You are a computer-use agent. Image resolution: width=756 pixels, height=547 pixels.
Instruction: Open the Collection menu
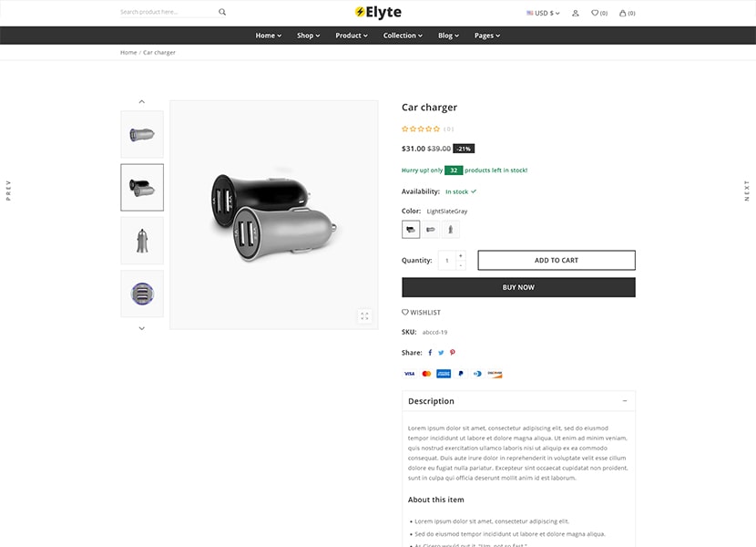coord(403,35)
